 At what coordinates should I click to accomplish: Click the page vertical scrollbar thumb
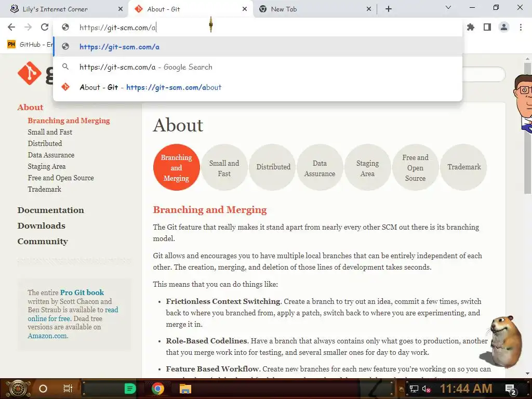point(528,129)
